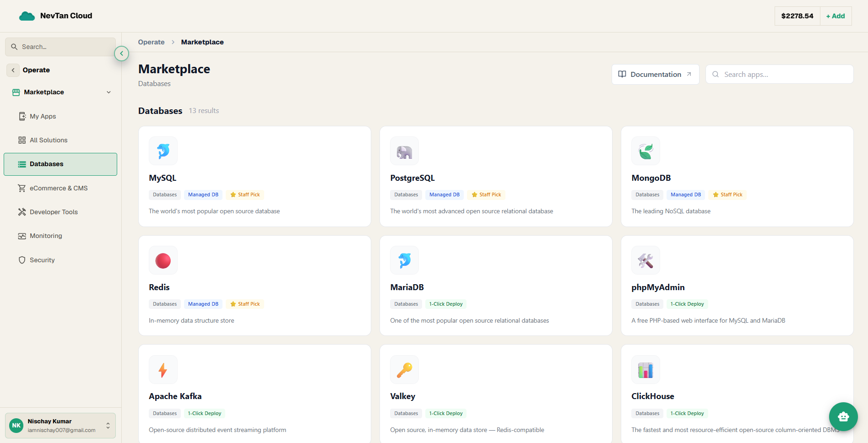Click the NevTan Cloud logo icon
Viewport: 868px width, 443px height.
27,16
